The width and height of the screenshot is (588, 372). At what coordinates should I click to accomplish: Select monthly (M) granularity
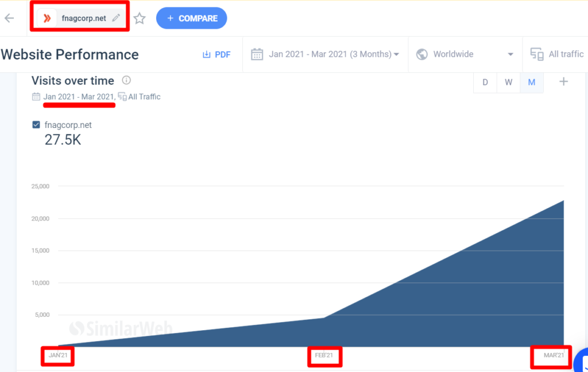tap(532, 82)
